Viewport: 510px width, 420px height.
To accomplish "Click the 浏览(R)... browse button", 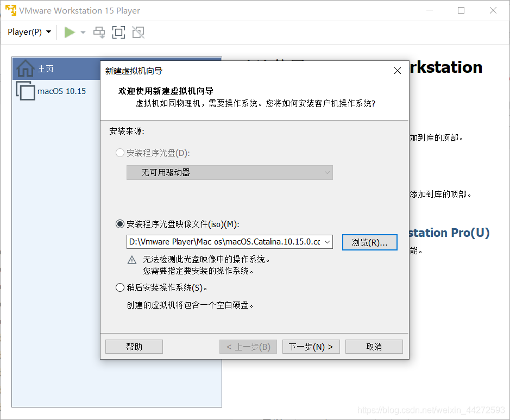I will point(369,242).
